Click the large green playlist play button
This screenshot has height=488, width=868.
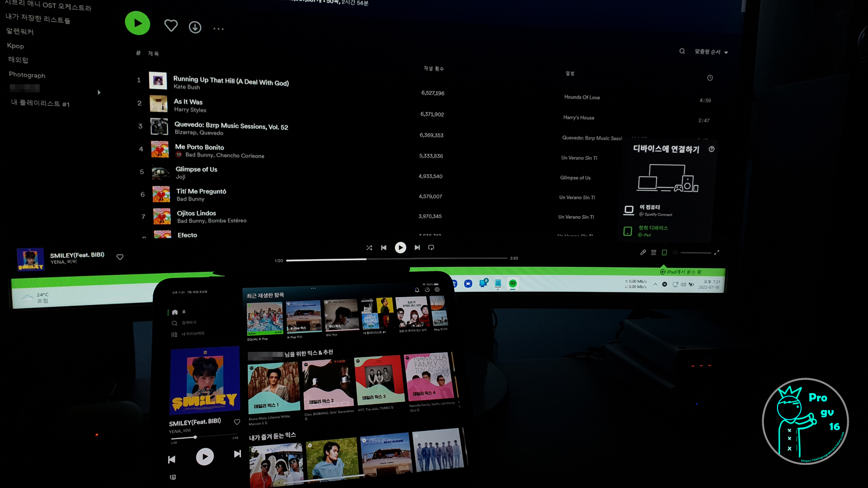tap(137, 23)
